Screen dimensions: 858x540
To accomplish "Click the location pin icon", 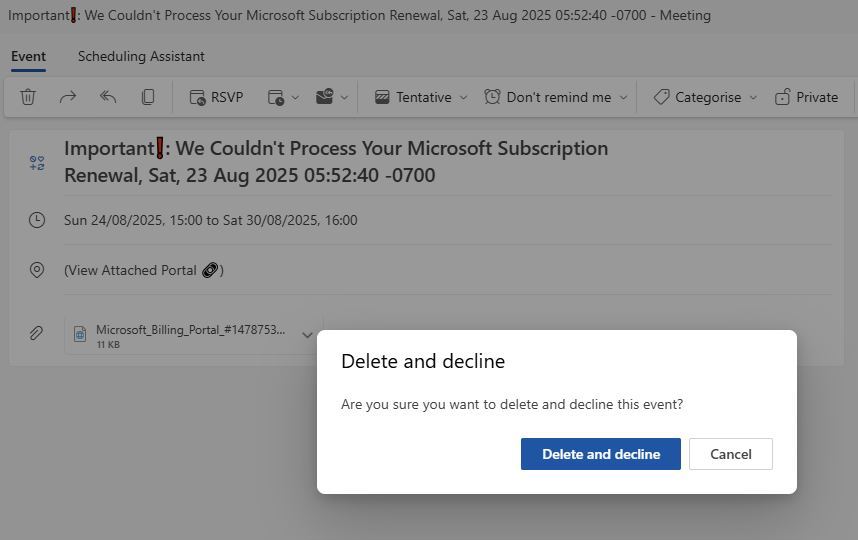I will pyautogui.click(x=37, y=270).
